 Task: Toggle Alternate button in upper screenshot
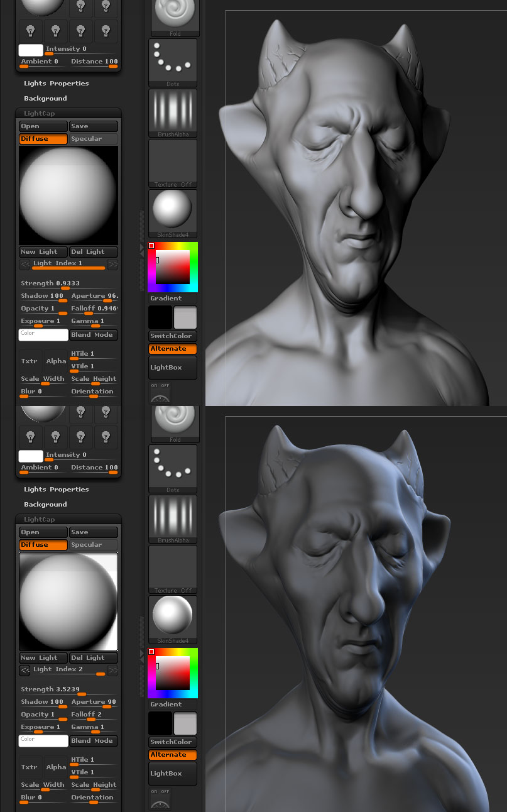point(173,349)
